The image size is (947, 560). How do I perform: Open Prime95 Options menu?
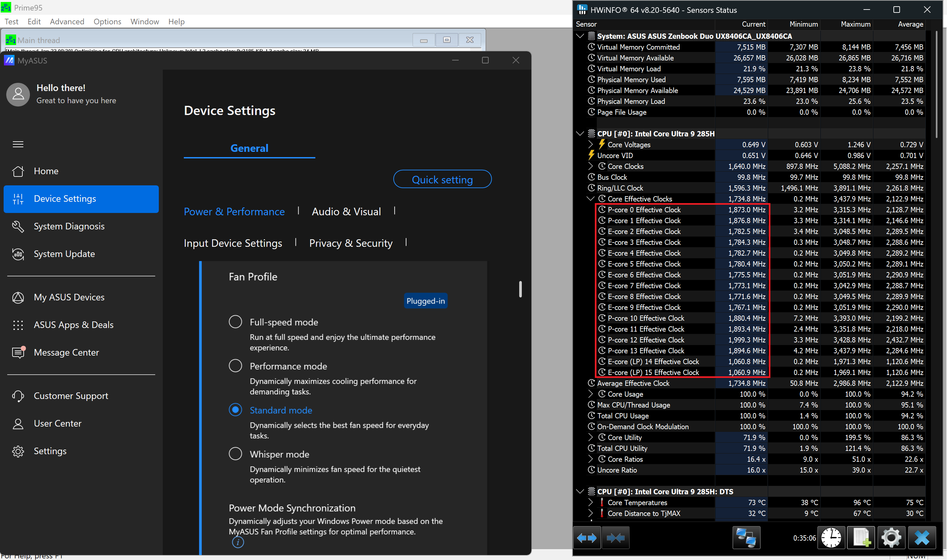tap(107, 21)
